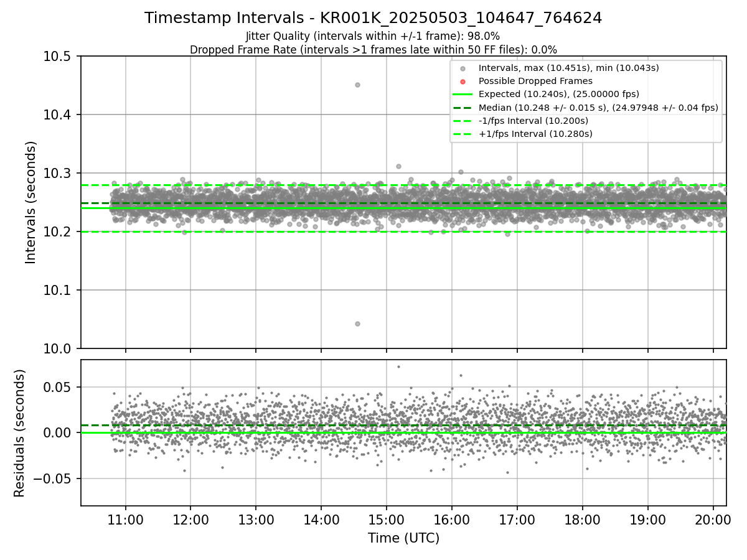Select legend entry 'Intervals, max (10.451s), min (10.043s)'
This screenshot has height=560, width=747.
pos(568,68)
